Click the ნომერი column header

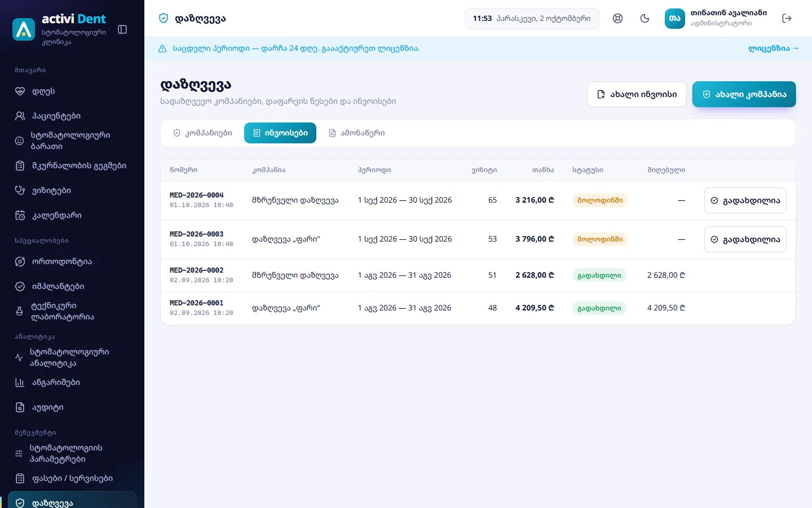click(x=184, y=170)
